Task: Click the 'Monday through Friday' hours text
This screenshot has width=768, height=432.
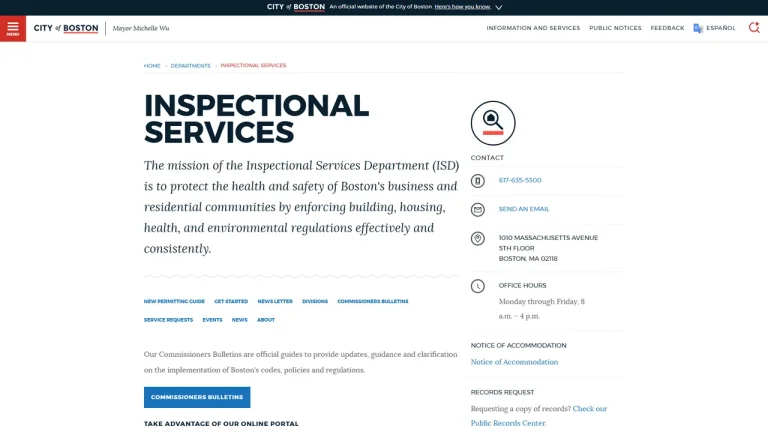Action: coord(542,309)
